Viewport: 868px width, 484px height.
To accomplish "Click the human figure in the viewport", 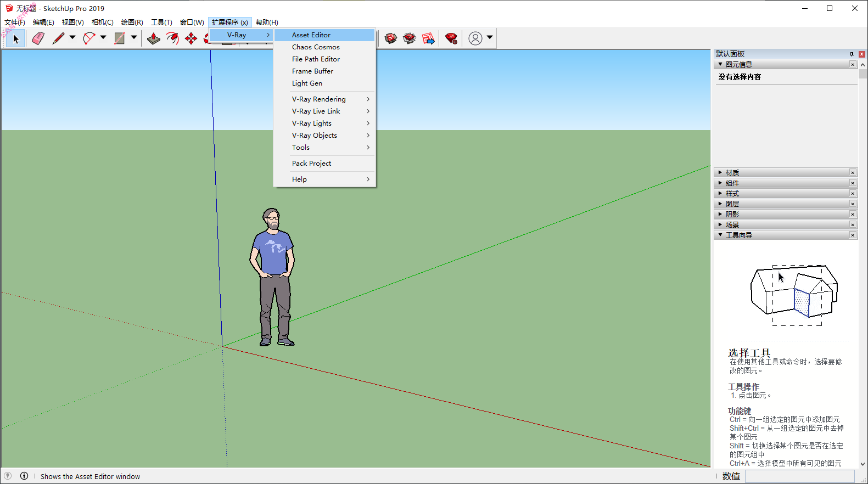I will click(273, 277).
